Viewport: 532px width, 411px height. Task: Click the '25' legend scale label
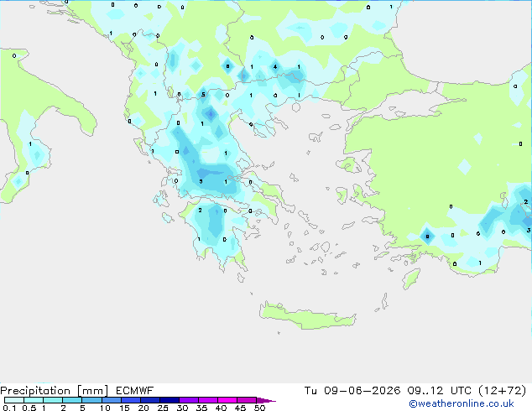[x=163, y=408]
